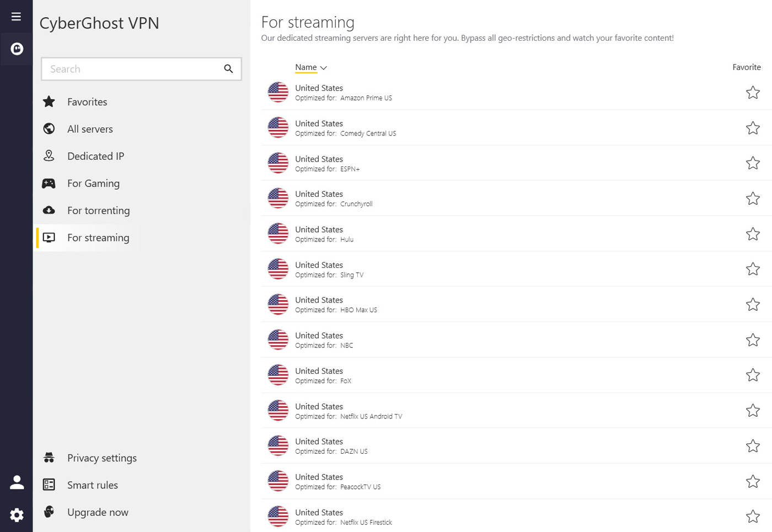This screenshot has width=772, height=532.
Task: Switch to the For streaming section
Action: pos(98,237)
